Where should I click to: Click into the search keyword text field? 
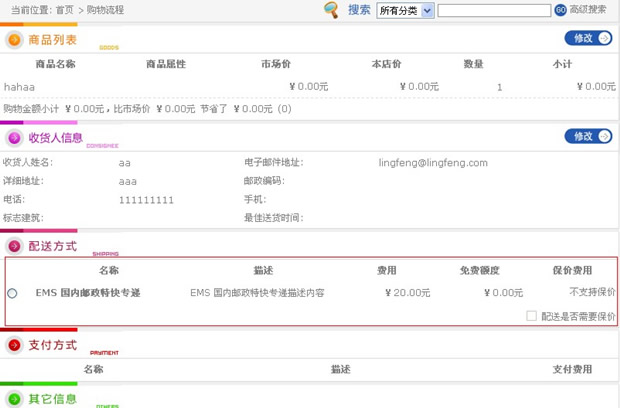tap(494, 10)
